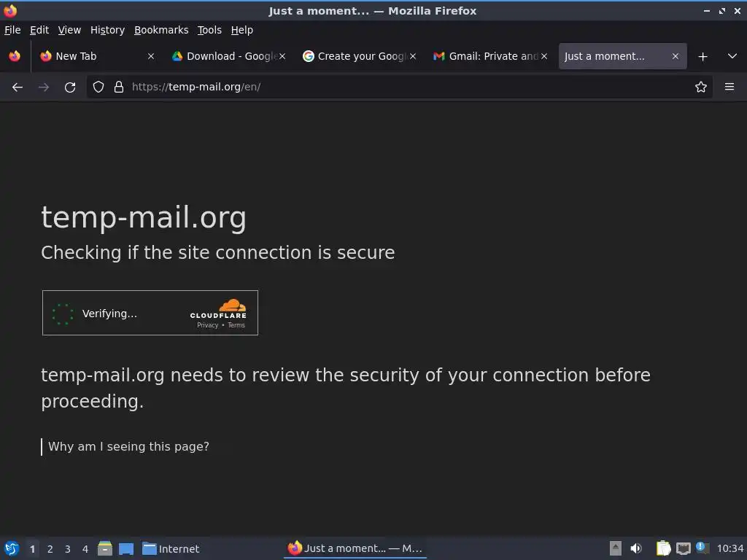Close the Gmail tab
This screenshot has width=747, height=560.
pyautogui.click(x=544, y=56)
